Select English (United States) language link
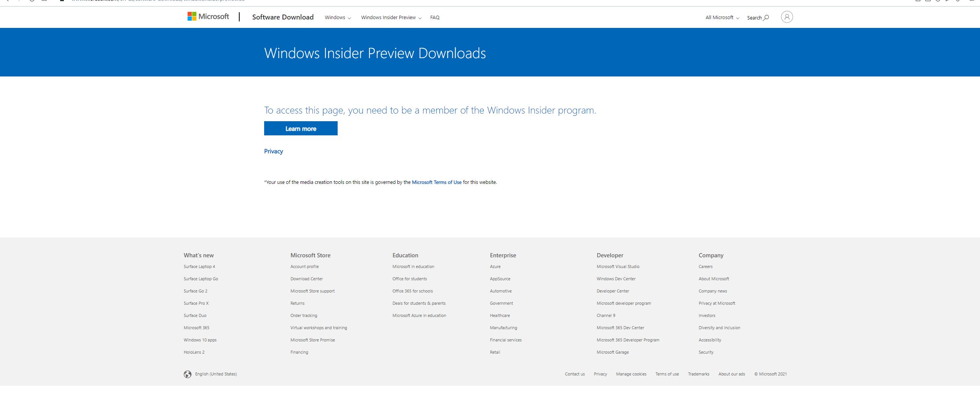 (x=216, y=374)
